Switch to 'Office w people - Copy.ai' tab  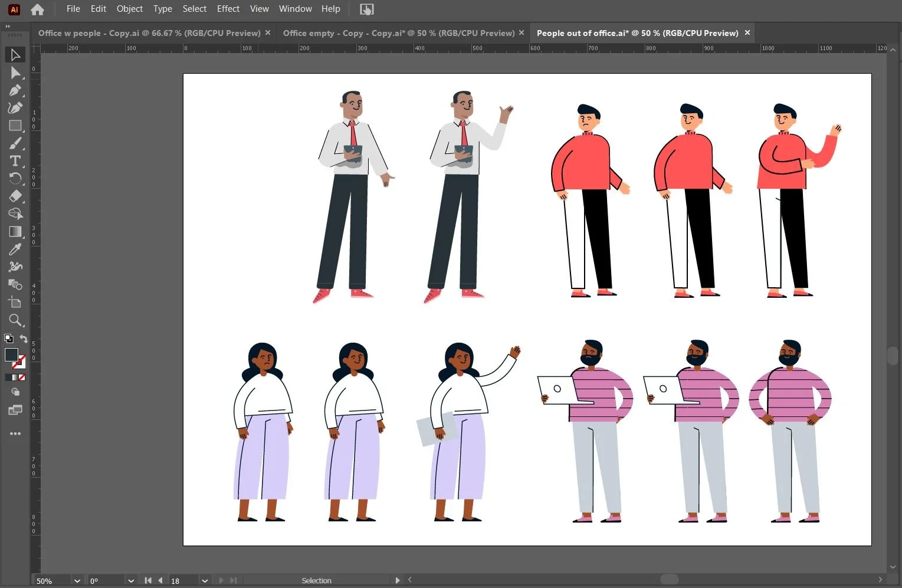pyautogui.click(x=149, y=33)
